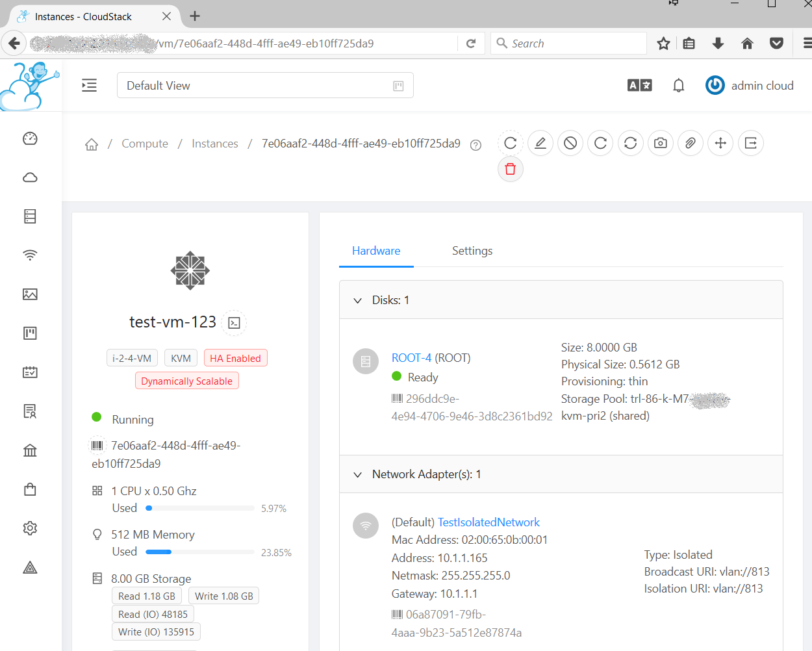Image resolution: width=812 pixels, height=651 pixels.
Task: Switch to the Settings tab
Action: (x=472, y=251)
